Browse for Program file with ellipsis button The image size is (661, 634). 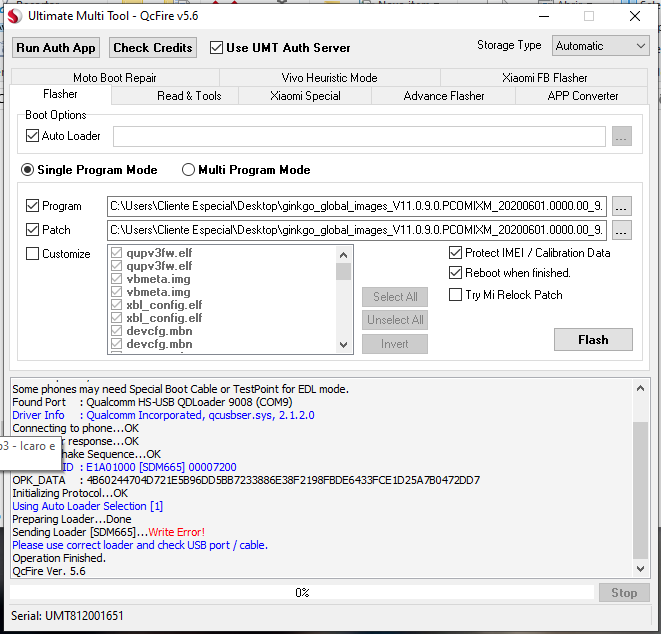point(621,206)
